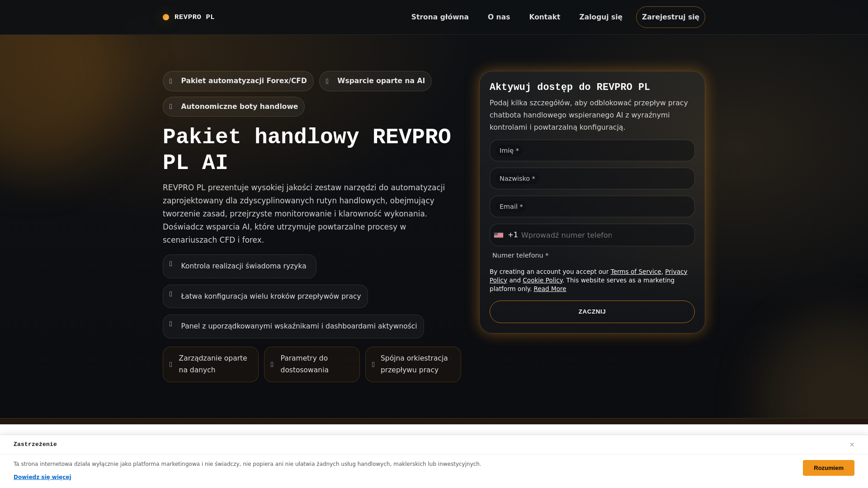Select Zaloguj się in the header
This screenshot has width=868, height=488.
[x=600, y=17]
